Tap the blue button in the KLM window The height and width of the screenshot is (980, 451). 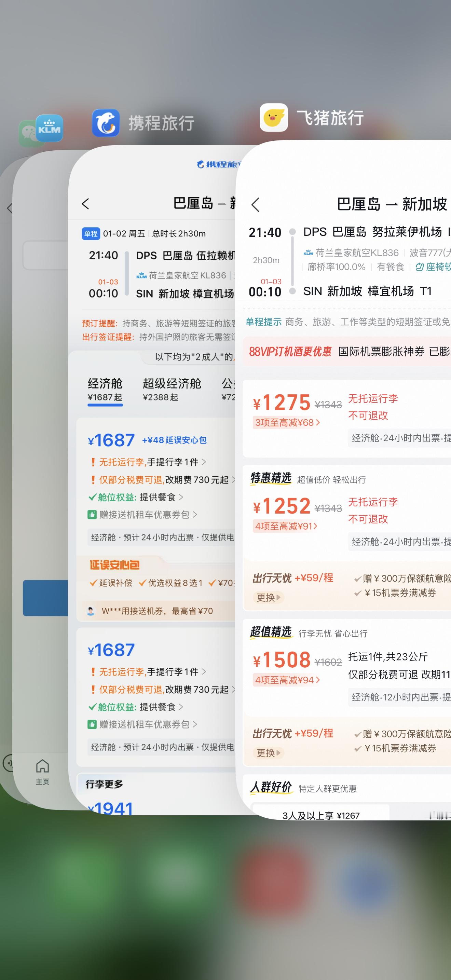(46, 598)
